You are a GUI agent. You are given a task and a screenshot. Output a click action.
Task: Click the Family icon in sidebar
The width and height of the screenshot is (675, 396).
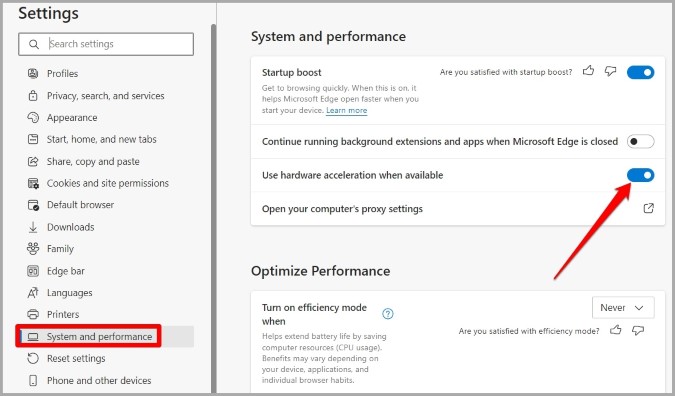(x=33, y=249)
